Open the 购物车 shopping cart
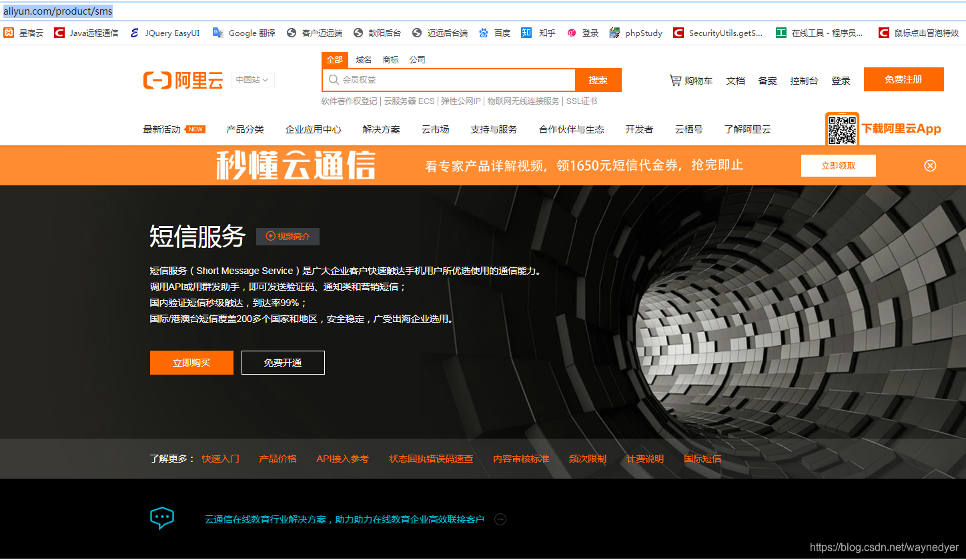Viewport: 966px width, 560px height. coord(690,81)
